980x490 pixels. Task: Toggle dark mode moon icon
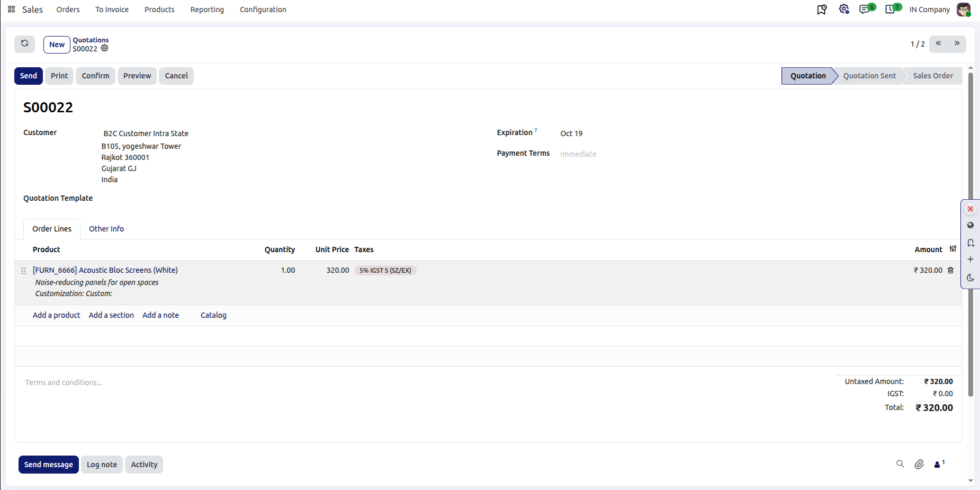pyautogui.click(x=970, y=278)
